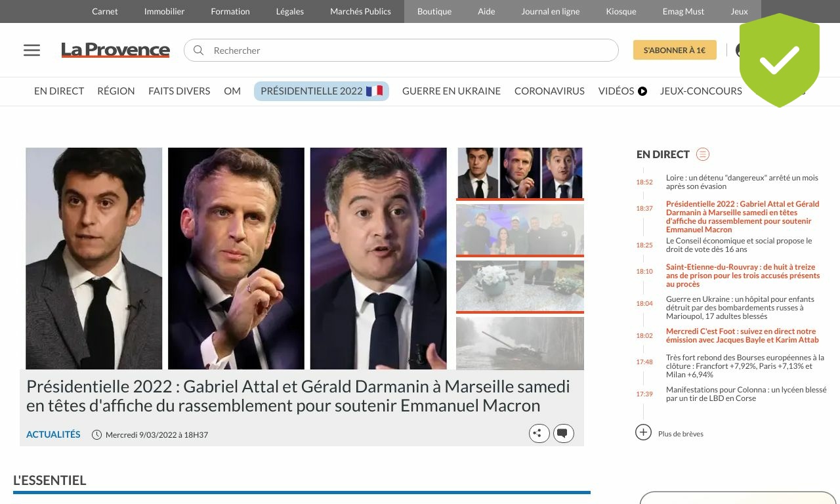
Task: Click the search magnifier icon
Action: 198,51
